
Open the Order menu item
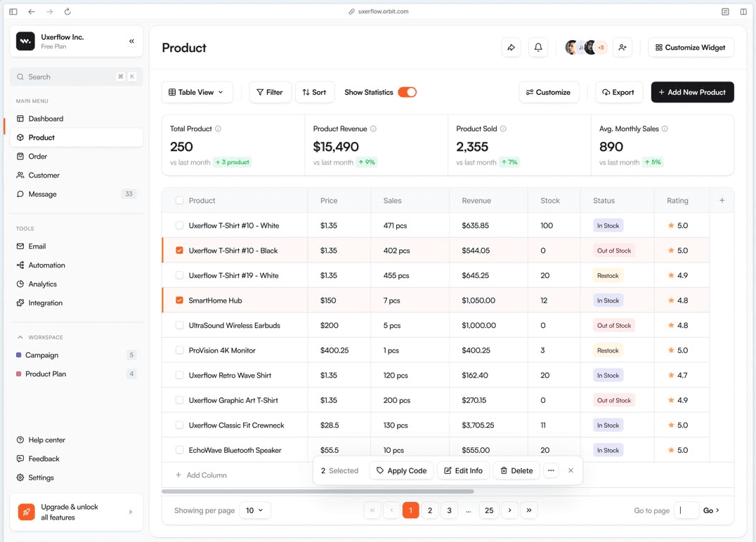(x=76, y=156)
